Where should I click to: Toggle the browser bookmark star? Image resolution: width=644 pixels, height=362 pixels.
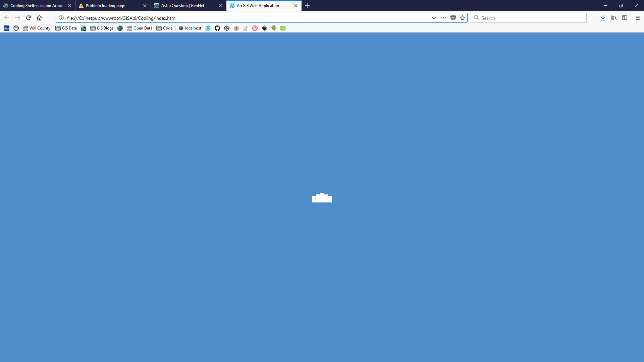[463, 18]
